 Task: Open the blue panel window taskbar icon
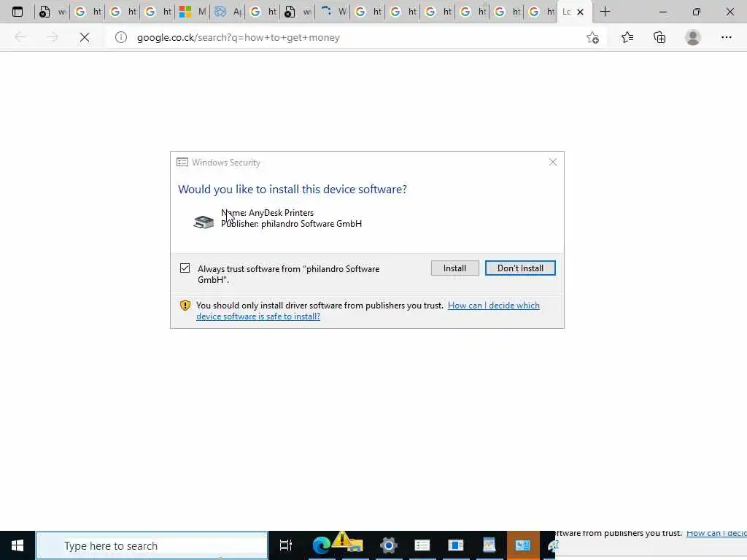point(455,545)
